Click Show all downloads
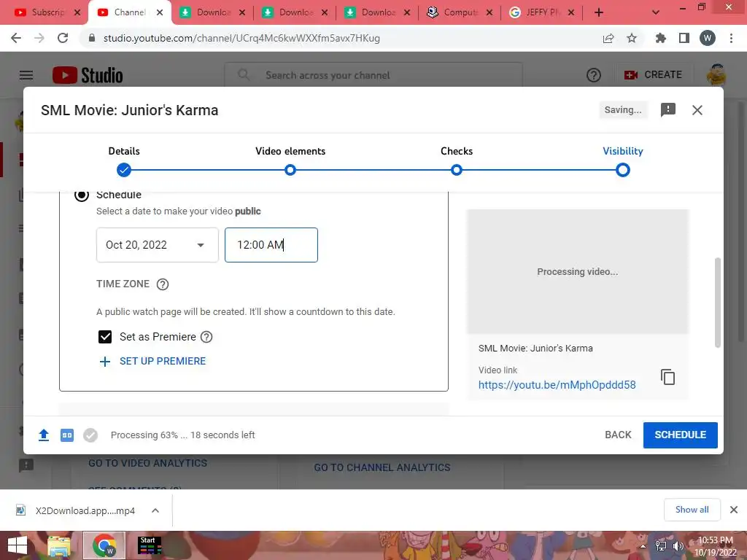The image size is (747, 560). point(692,510)
